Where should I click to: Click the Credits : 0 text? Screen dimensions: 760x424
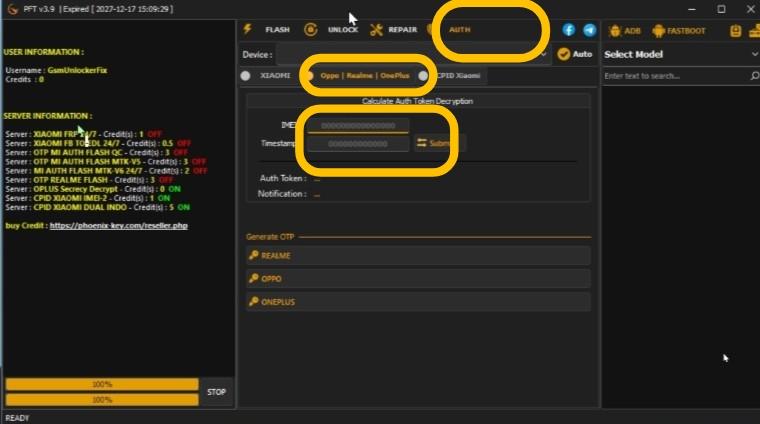coord(25,79)
